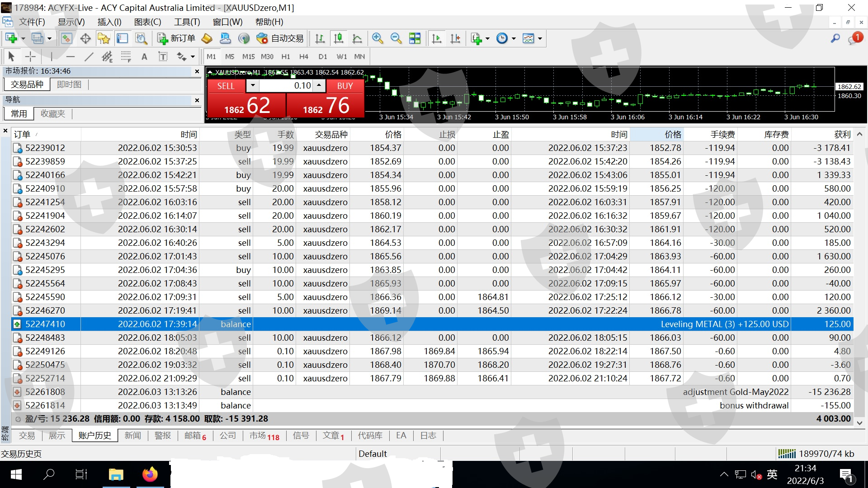This screenshot has height=488, width=868.
Task: Toggle chart auto scroll button
Action: (436, 38)
